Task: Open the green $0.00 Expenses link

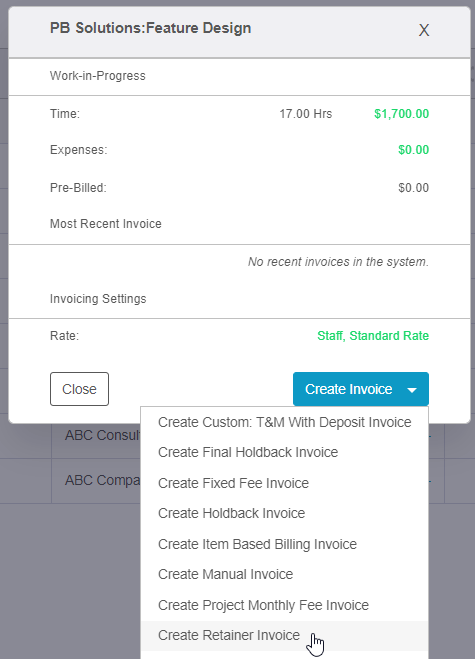Action: (414, 150)
